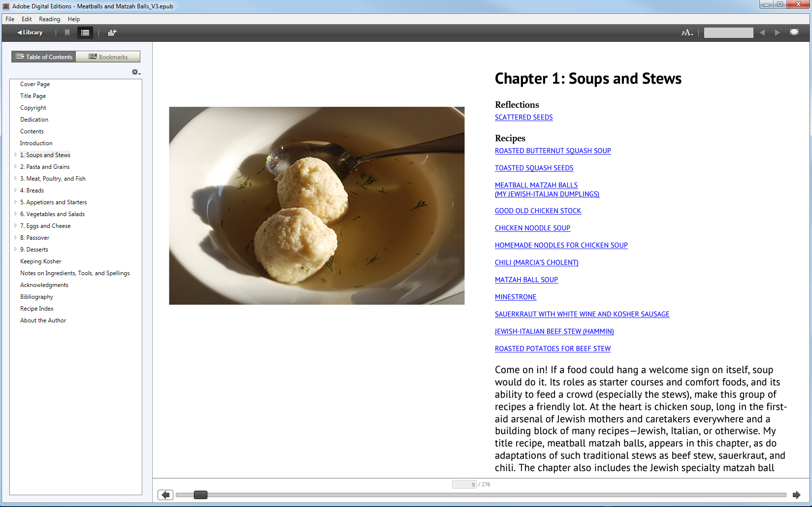Open the text size AA menu

[687, 32]
